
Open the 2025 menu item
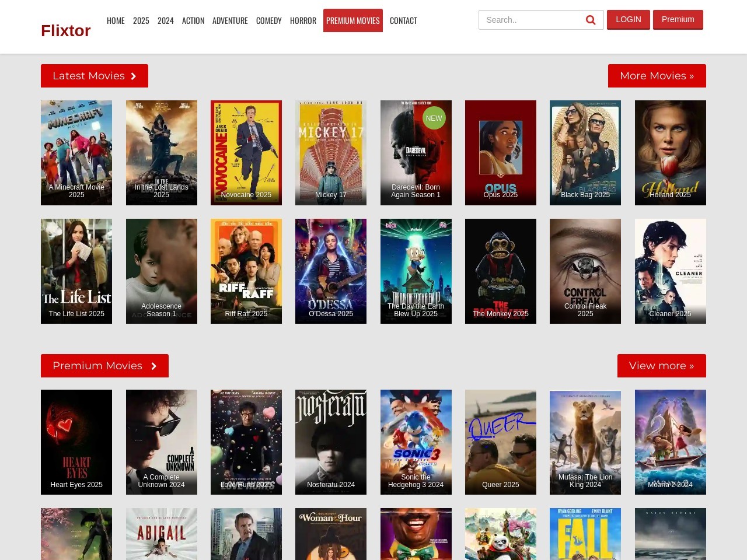tap(141, 20)
